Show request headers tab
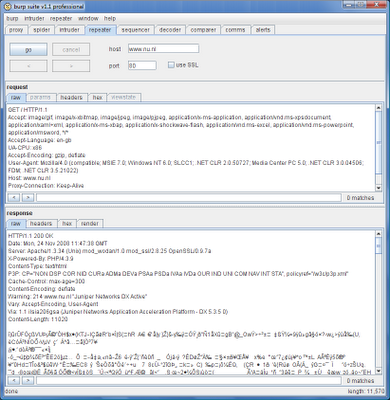 (71, 97)
